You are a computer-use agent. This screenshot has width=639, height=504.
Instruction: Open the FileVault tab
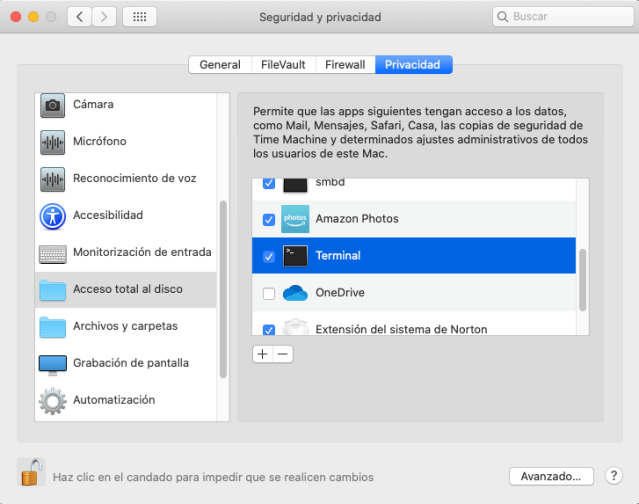[284, 65]
